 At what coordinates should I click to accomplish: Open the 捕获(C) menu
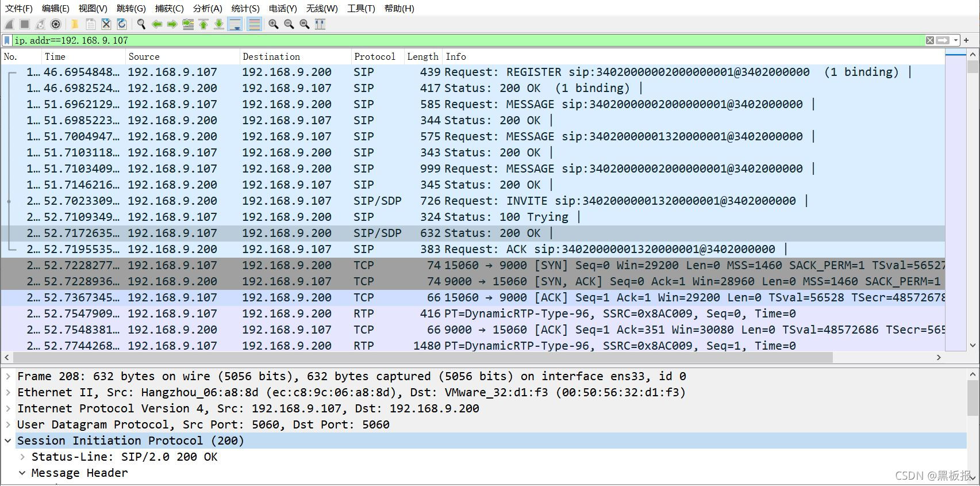point(169,8)
